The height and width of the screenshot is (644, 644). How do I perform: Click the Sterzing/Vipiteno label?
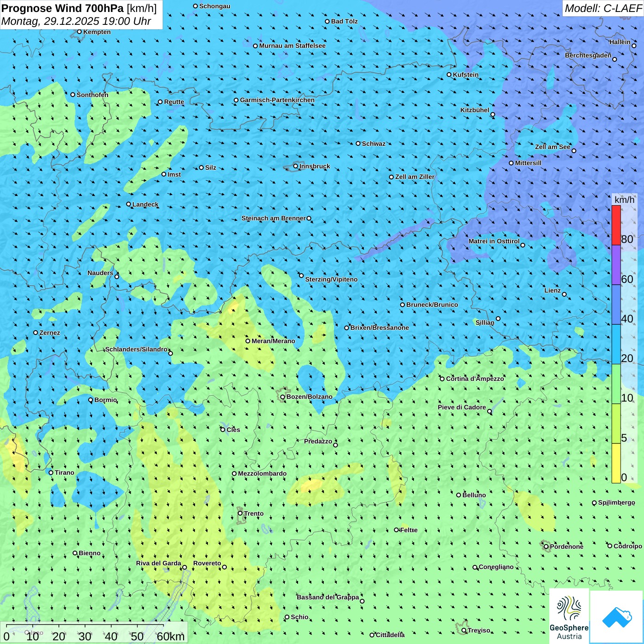coord(331,279)
